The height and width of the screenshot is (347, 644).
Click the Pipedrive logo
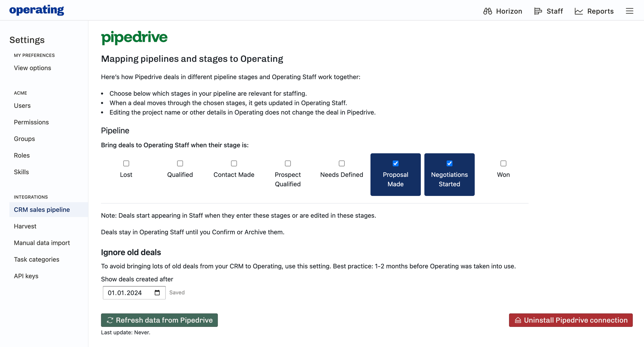pos(134,37)
